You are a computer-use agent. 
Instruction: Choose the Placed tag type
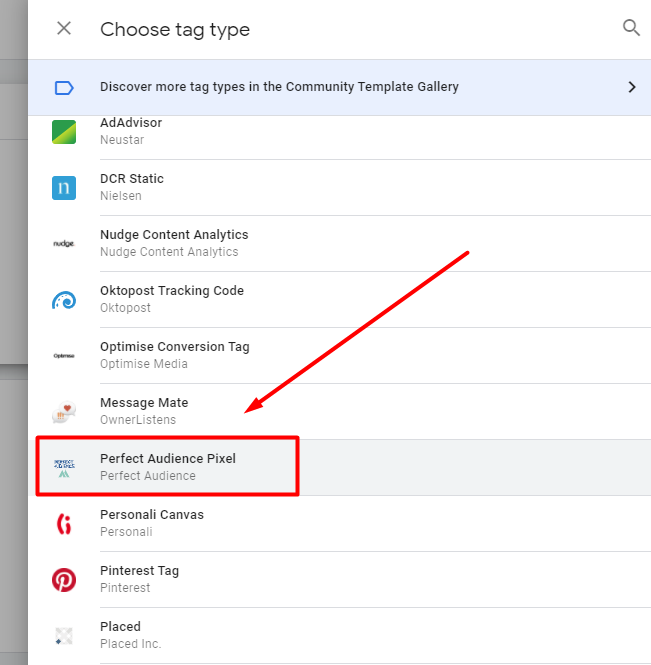tap(339, 635)
